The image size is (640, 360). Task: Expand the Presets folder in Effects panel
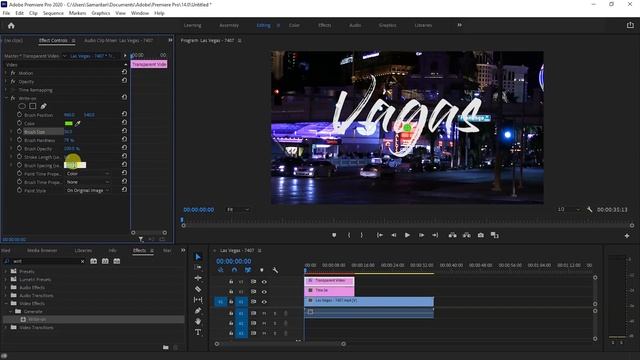[x=6, y=271]
